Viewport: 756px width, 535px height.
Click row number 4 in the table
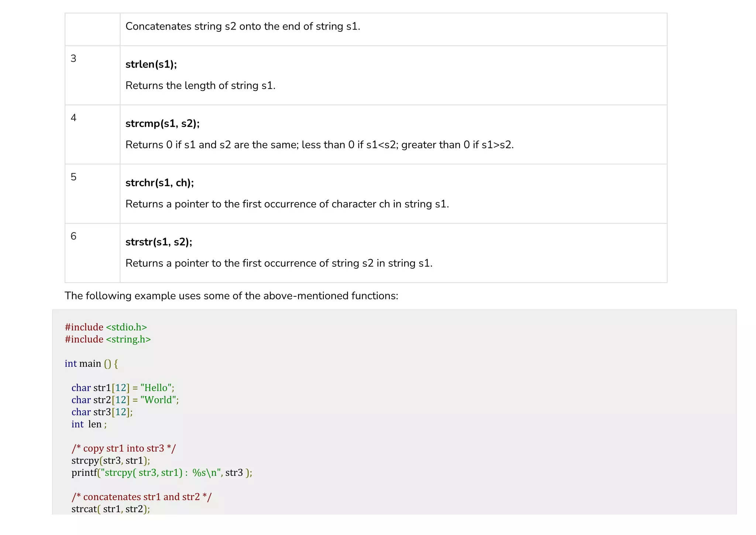coord(73,117)
